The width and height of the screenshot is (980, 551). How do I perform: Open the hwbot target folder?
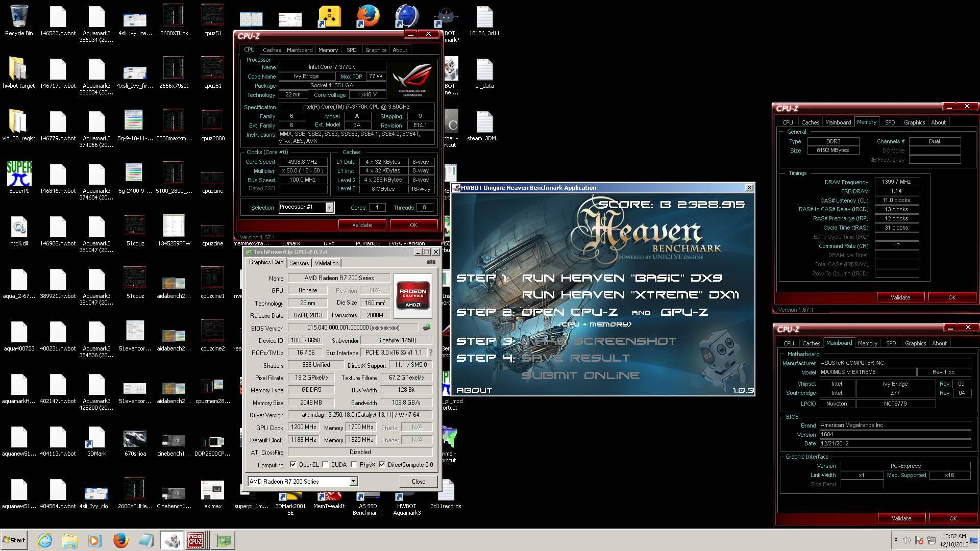19,72
